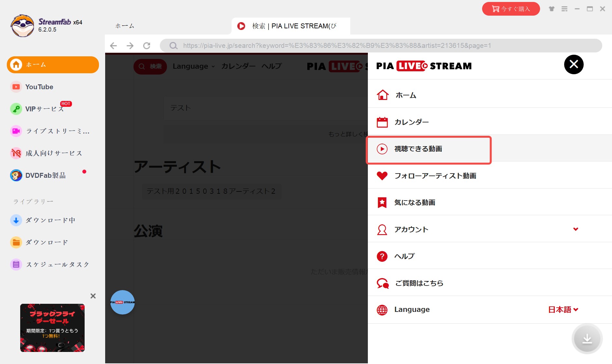
Task: Open 視聴できる動画 menu entry
Action: [490, 149]
